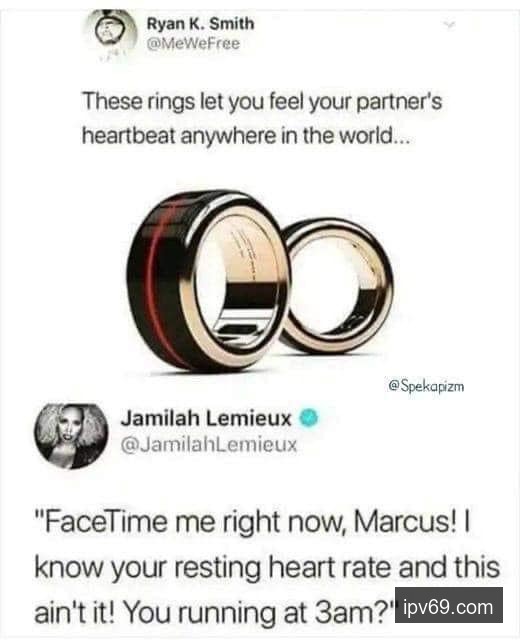This screenshot has width=520, height=640.
Task: Click 'heartbeat anywhere in the world' line
Action: 245,137
